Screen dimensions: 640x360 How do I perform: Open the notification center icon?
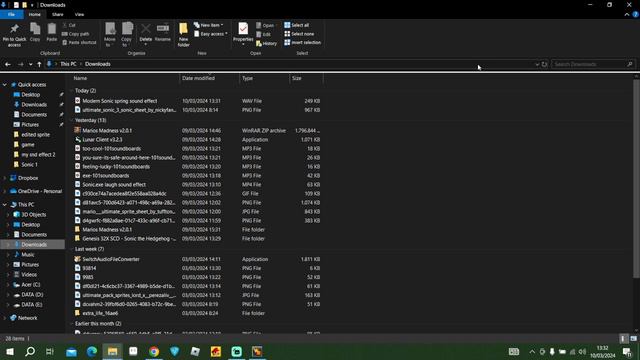point(628,351)
